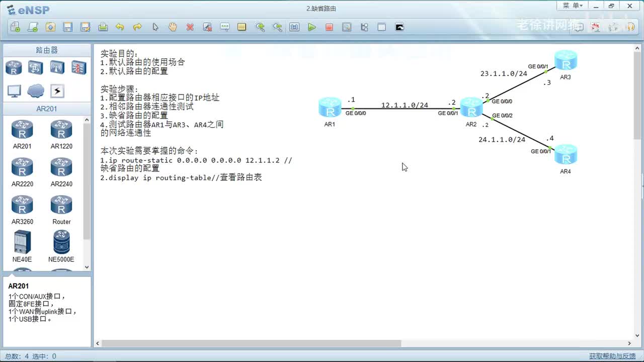
Task: Pick the NE5000E device model
Action: (x=61, y=246)
